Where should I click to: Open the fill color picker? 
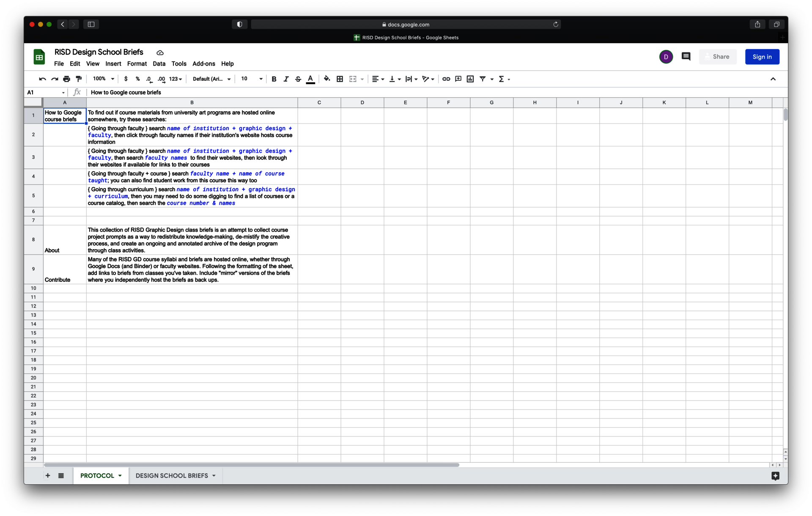(x=327, y=79)
